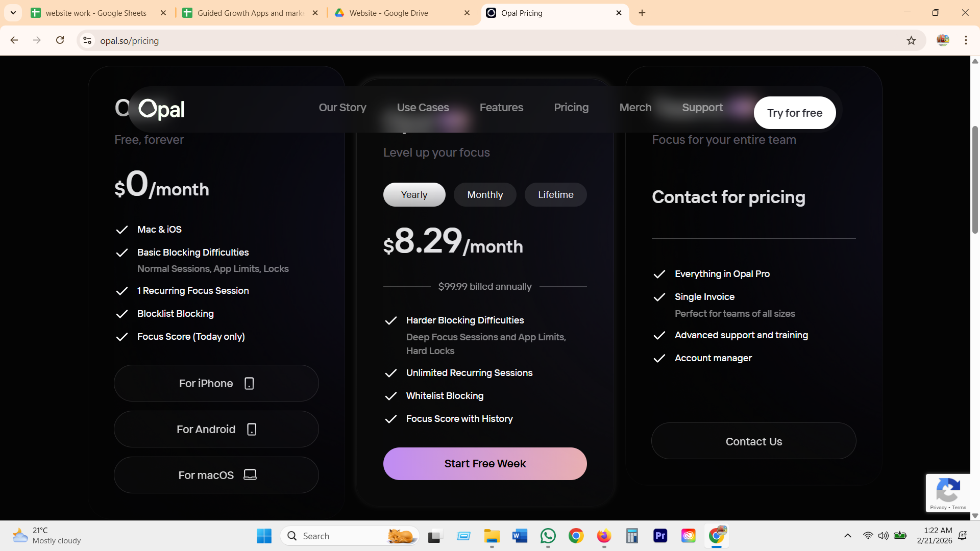Open a new browser tab with the plus icon
This screenshot has height=551, width=980.
click(642, 13)
